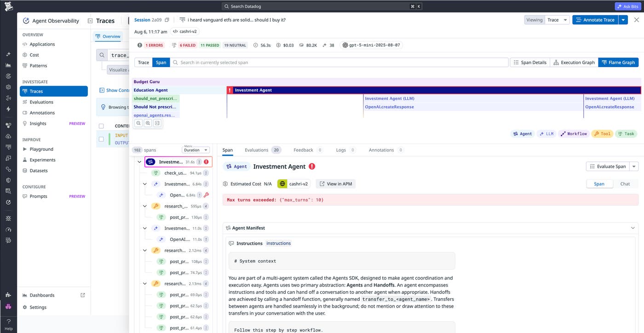Select the Budget Guru flame graph bar

(385, 82)
